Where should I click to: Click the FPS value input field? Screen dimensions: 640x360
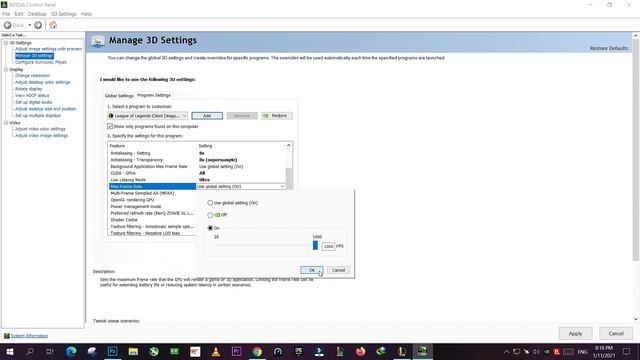(328, 247)
